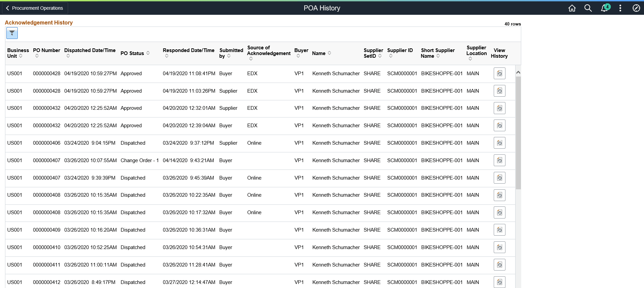View history for PO 0000000409 row

(499, 230)
